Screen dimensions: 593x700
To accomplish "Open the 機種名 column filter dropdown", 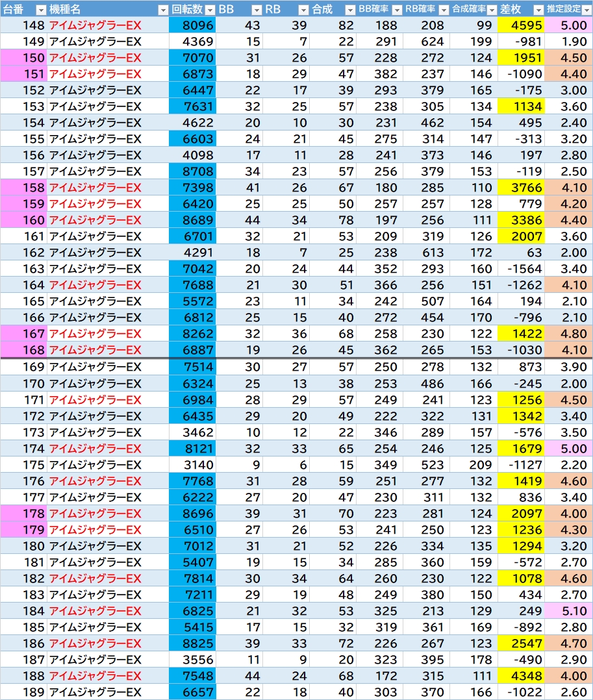I will (x=163, y=10).
